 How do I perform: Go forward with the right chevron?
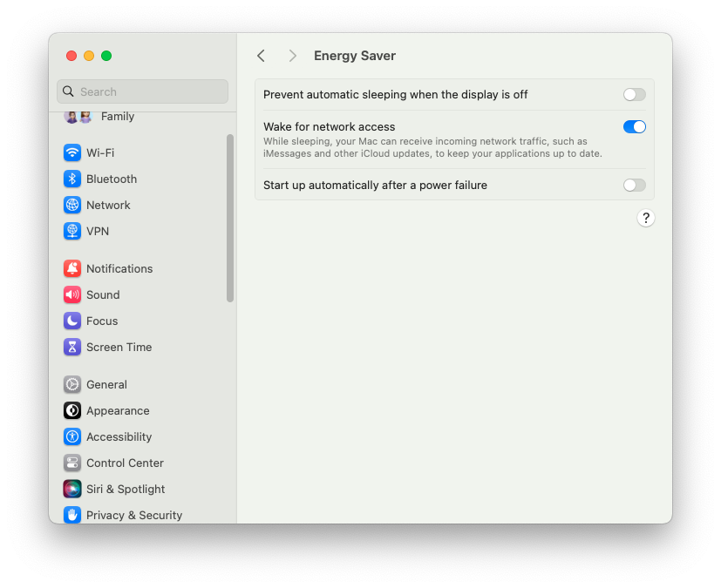[292, 56]
